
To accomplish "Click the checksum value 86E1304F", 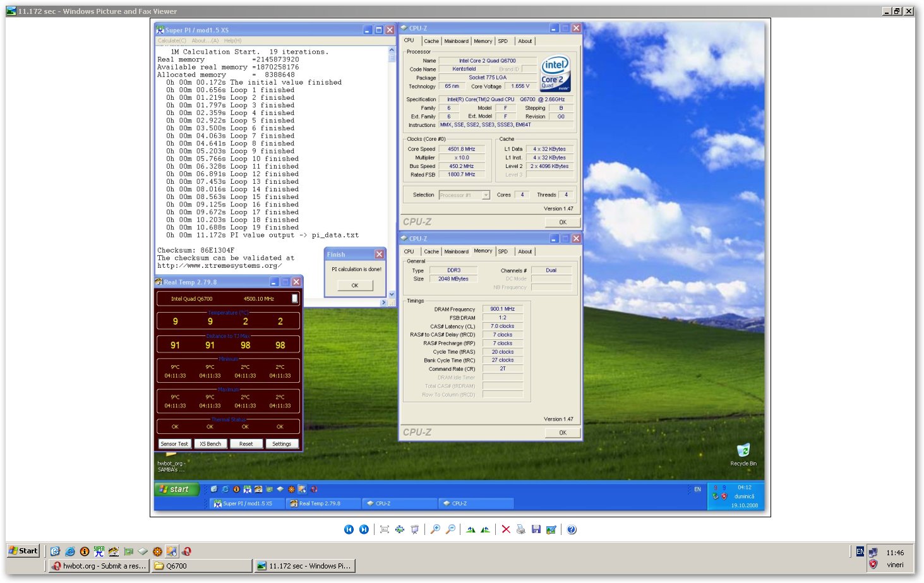I will point(217,250).
